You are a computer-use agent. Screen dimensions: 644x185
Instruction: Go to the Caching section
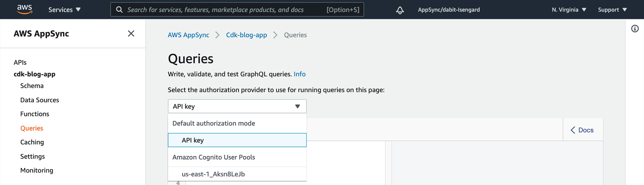point(32,142)
